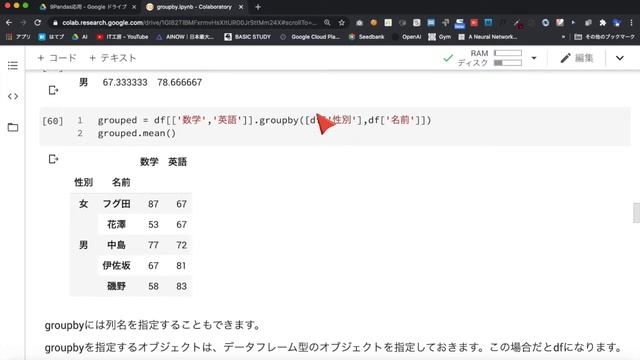The width and height of the screenshot is (640, 360).
Task: Open the RAM and disk resource dropdown arrow
Action: click(534, 58)
